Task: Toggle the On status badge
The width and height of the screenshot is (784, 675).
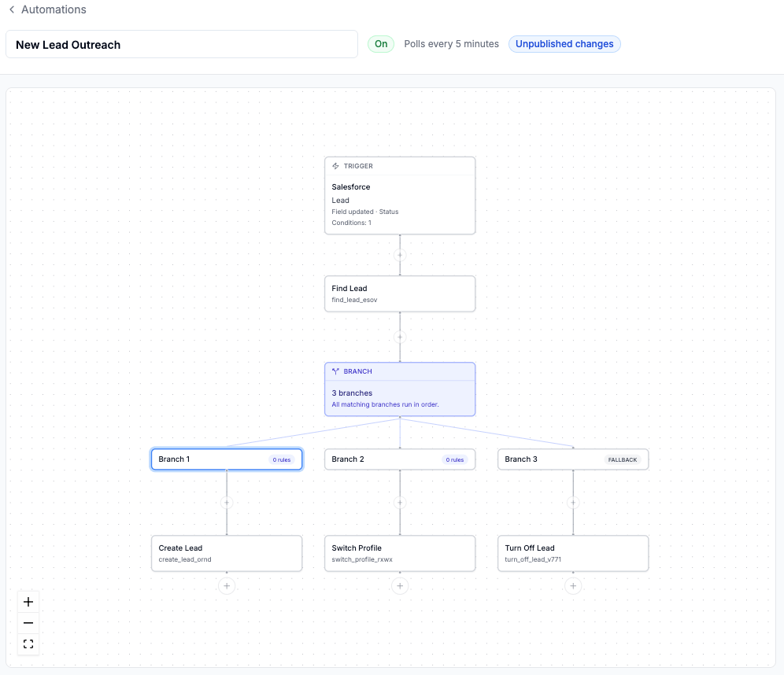Action: pyautogui.click(x=381, y=44)
